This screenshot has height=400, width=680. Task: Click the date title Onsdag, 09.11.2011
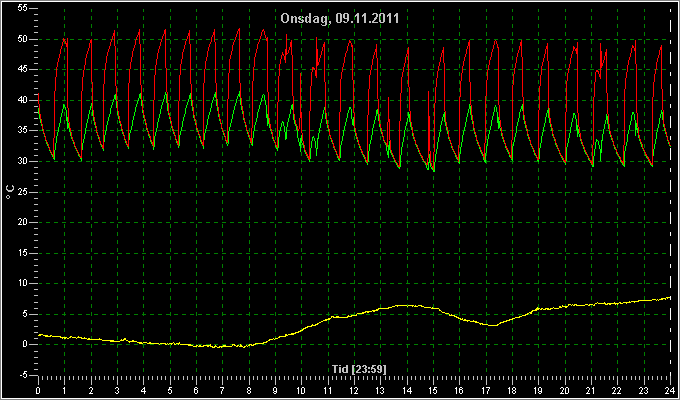click(x=339, y=19)
